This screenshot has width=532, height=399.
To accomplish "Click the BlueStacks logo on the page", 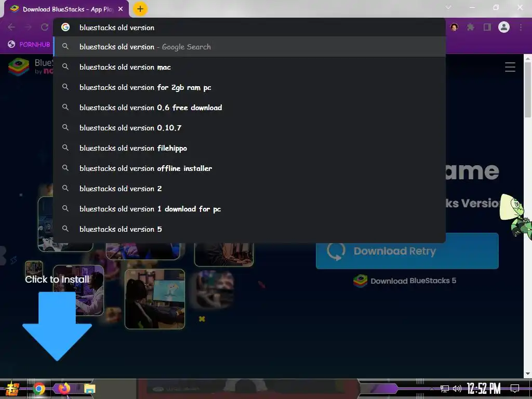I will coord(19,66).
